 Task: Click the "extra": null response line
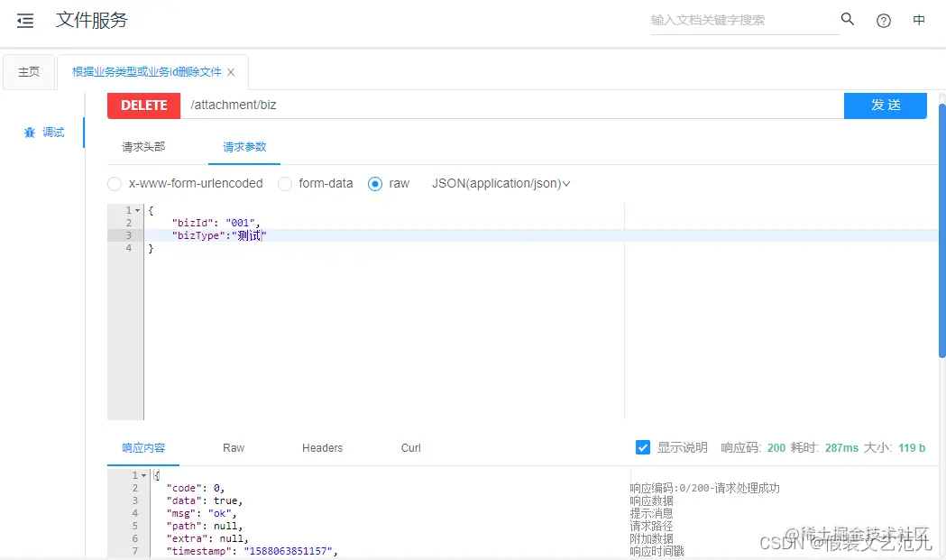pyautogui.click(x=207, y=538)
